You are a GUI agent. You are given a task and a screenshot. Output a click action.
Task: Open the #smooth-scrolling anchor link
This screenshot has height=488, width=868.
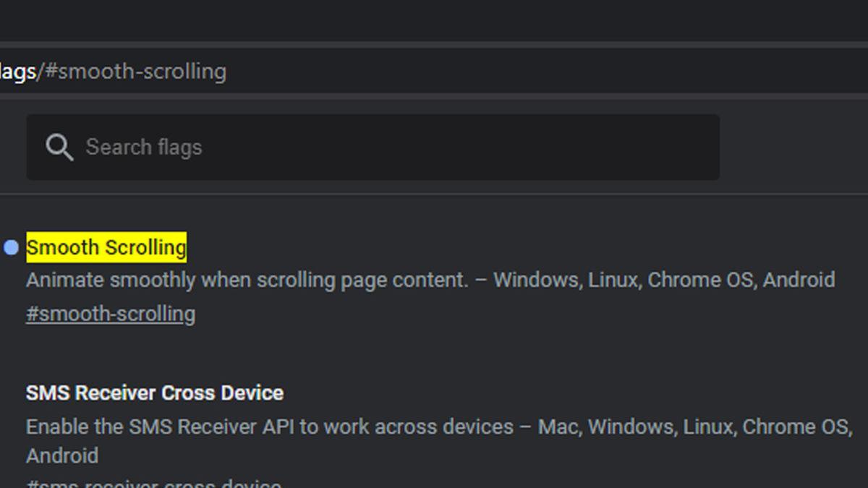(x=111, y=314)
